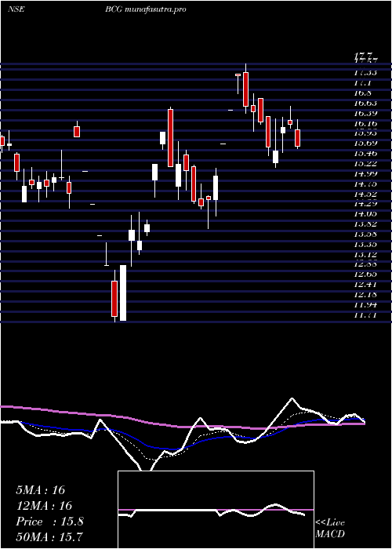The width and height of the screenshot is (392, 549).
Task: Click the 14.52 price axis label
Action: click(365, 194)
